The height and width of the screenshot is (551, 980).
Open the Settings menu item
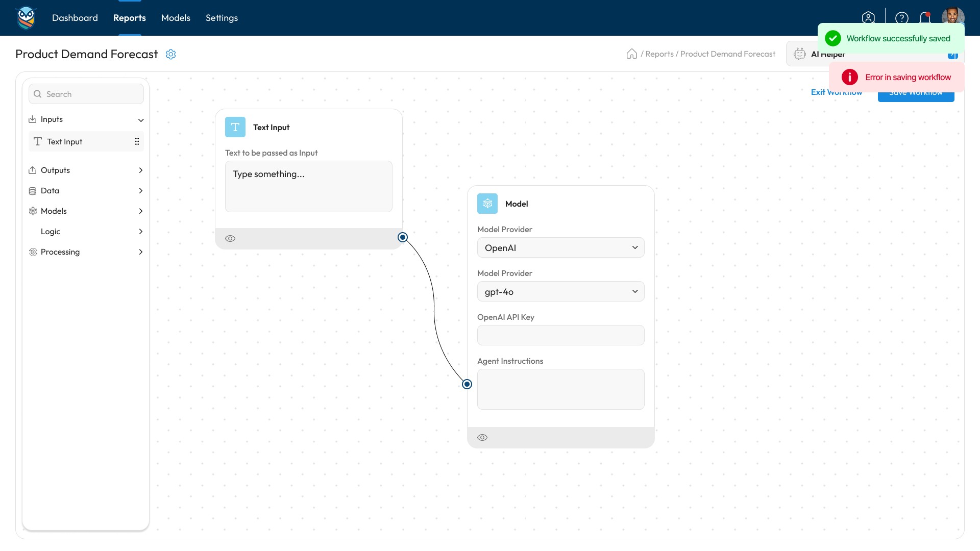[x=222, y=18]
